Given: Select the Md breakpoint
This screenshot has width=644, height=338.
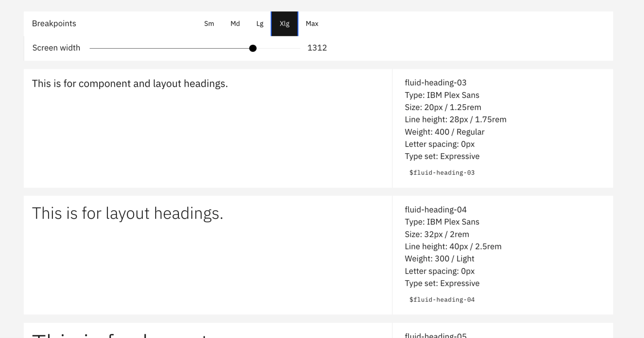Looking at the screenshot, I should [235, 23].
